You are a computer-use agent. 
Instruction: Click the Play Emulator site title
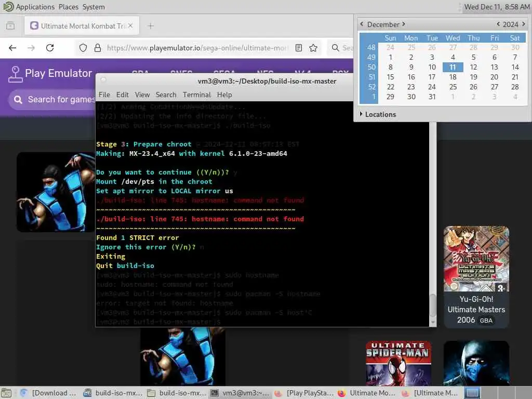[58, 73]
